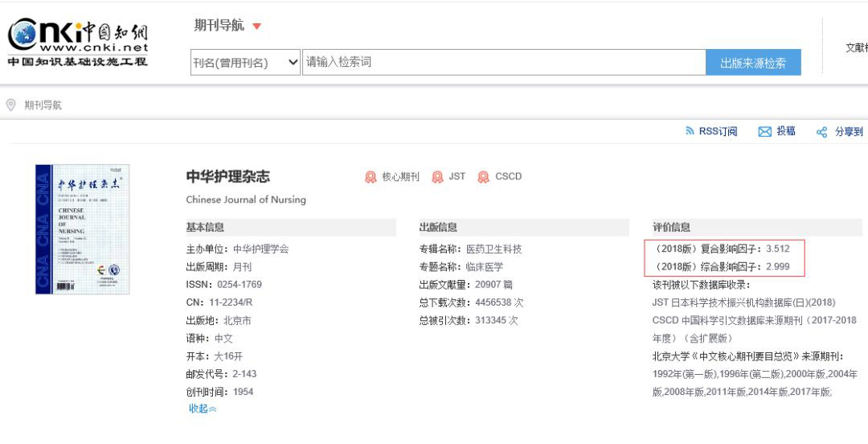868x444 pixels.
Task: Click the CN value 11-2234/R
Action: tap(231, 302)
